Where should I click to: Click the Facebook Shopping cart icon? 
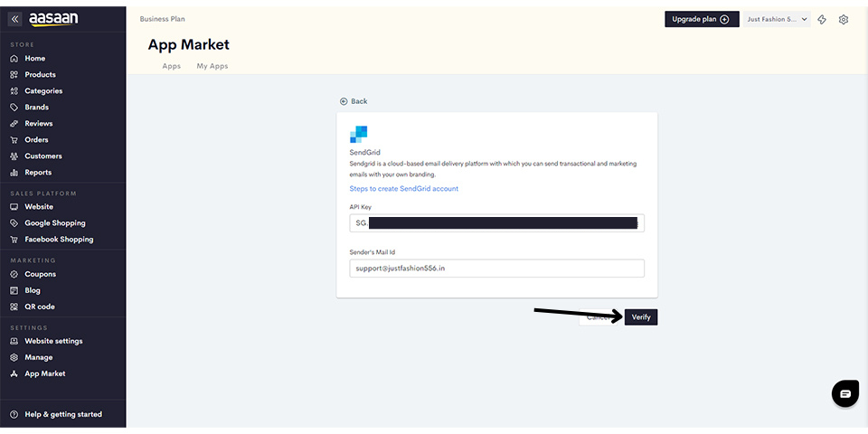pos(14,240)
